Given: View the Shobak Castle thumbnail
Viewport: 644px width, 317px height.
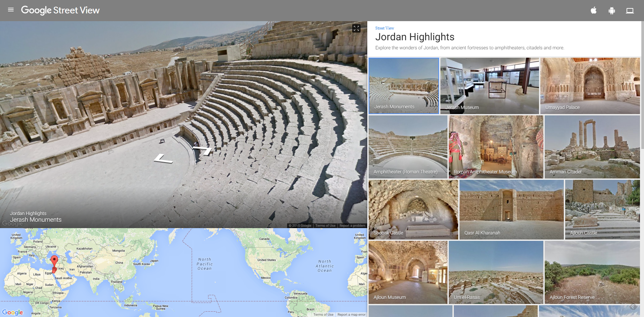Looking at the screenshot, I should [413, 210].
